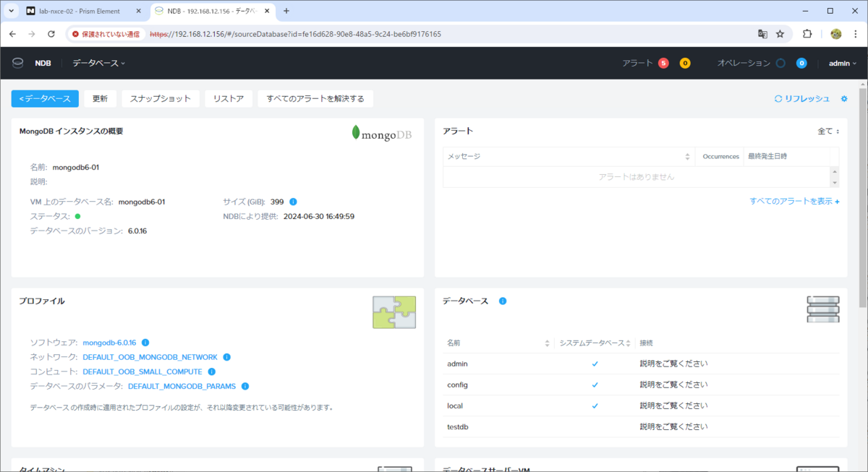This screenshot has width=868, height=472.
Task: Select the admin database row
Action: pos(641,364)
